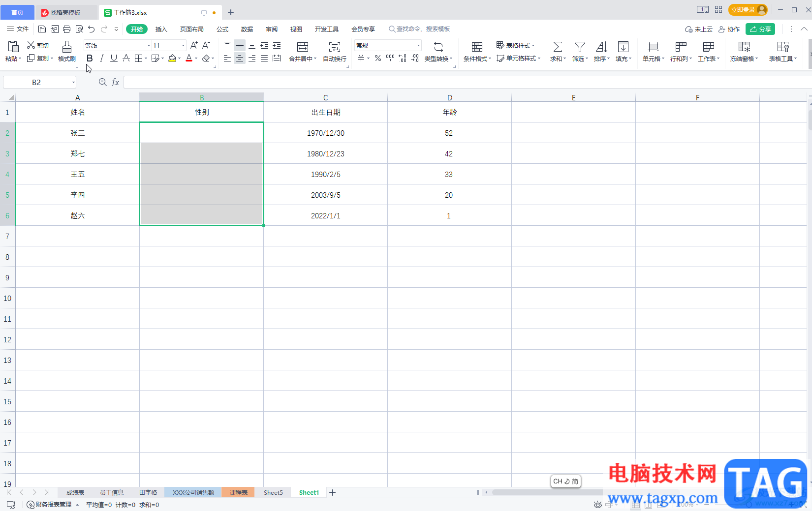Click the 立即登录 login button

(x=748, y=10)
